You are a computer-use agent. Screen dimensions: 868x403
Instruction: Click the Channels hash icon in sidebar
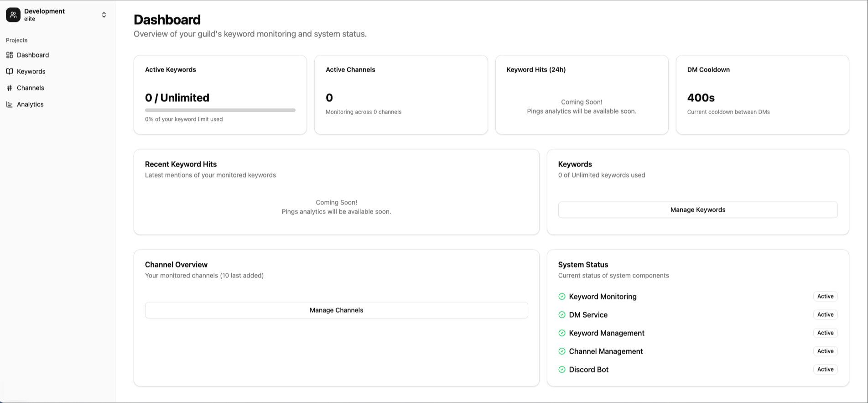(x=10, y=88)
